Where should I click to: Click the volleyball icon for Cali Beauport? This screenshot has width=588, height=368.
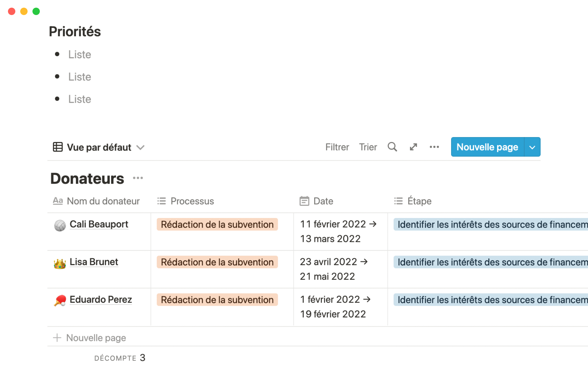click(x=60, y=225)
